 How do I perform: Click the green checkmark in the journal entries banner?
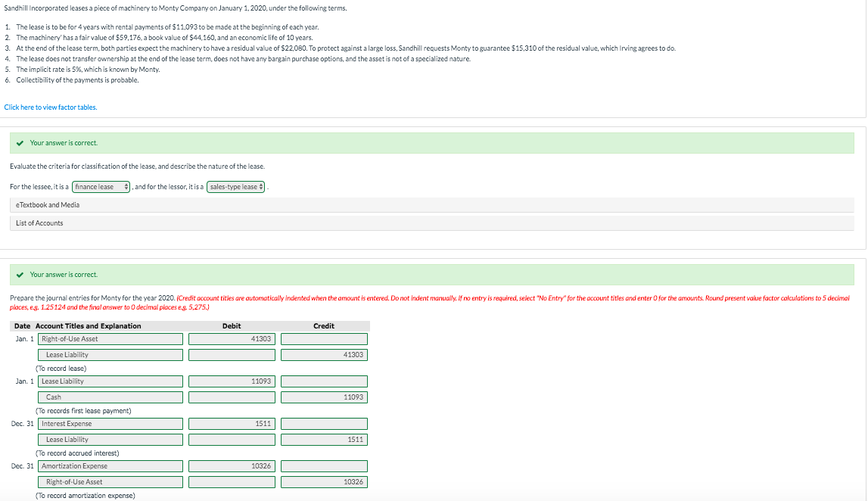(x=20, y=275)
